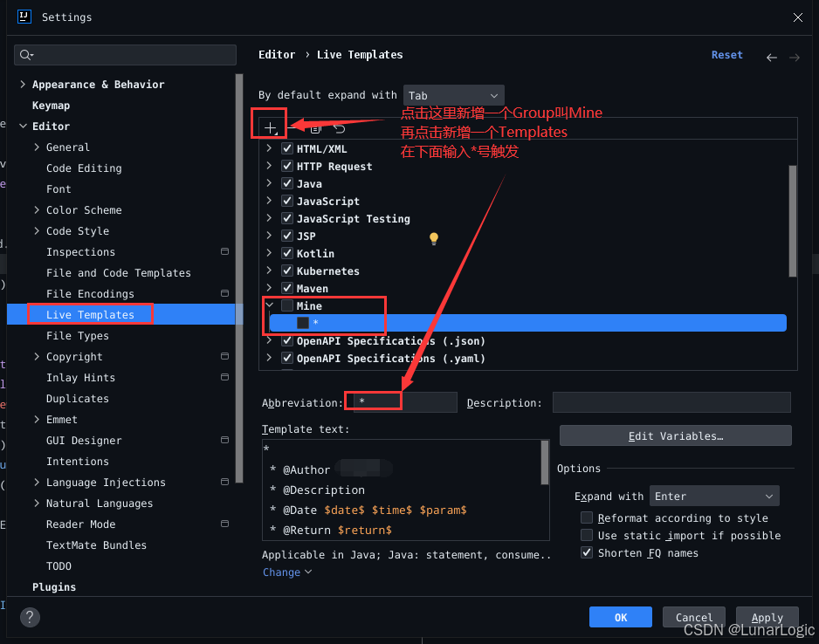
Task: Expand the Java template group
Action: tap(268, 183)
